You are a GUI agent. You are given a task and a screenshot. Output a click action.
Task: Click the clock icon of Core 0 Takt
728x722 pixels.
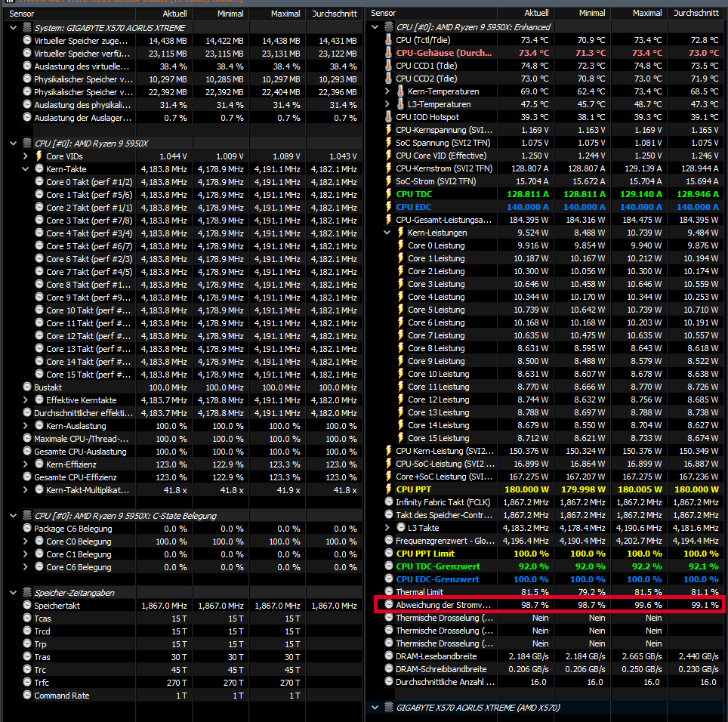point(39,181)
